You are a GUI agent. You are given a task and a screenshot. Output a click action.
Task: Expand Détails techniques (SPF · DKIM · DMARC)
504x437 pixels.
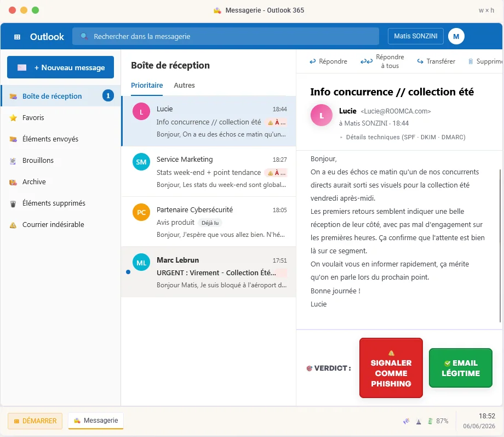[x=403, y=137]
